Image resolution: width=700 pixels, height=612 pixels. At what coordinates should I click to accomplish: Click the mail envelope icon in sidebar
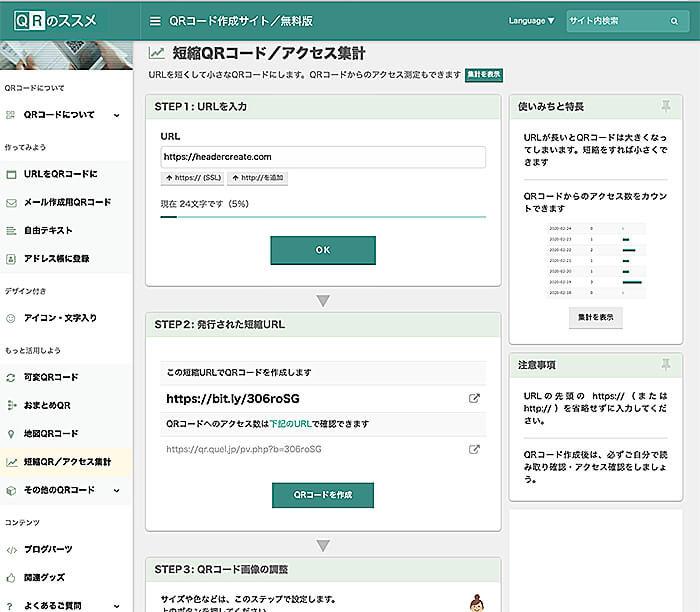coord(11,203)
